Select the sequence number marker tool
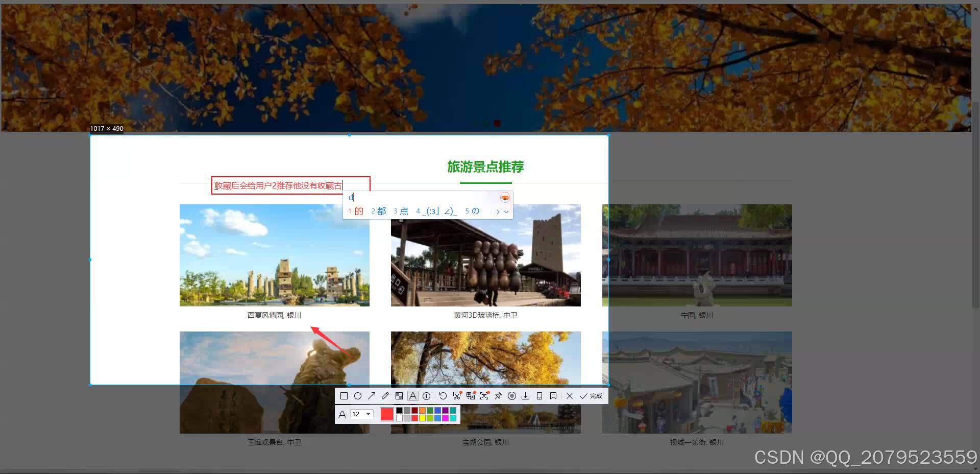This screenshot has width=980, height=474. (426, 396)
